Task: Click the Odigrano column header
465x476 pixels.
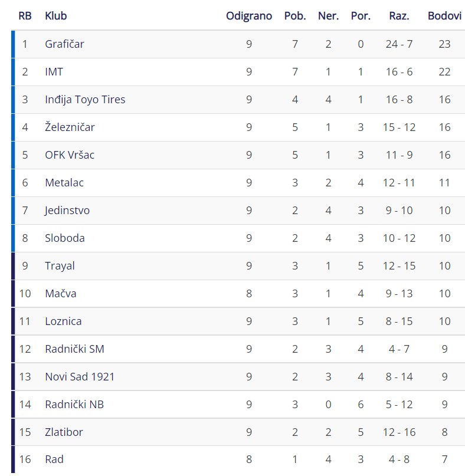Action: click(249, 16)
